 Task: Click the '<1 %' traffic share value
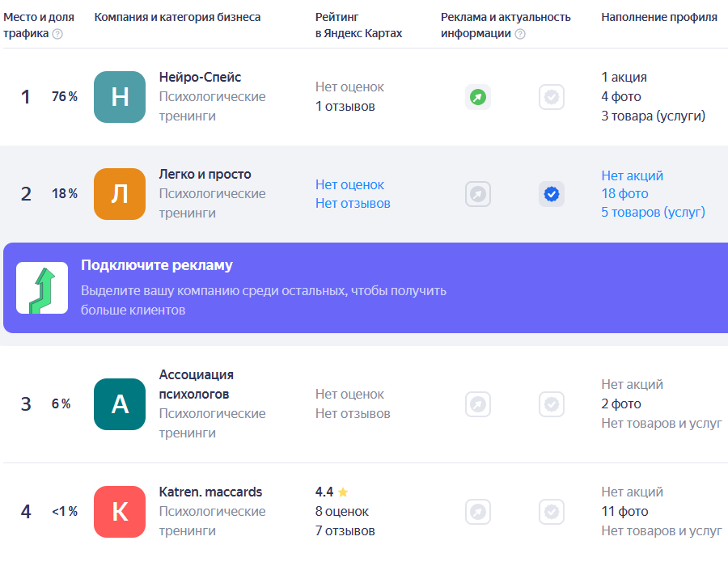[65, 511]
